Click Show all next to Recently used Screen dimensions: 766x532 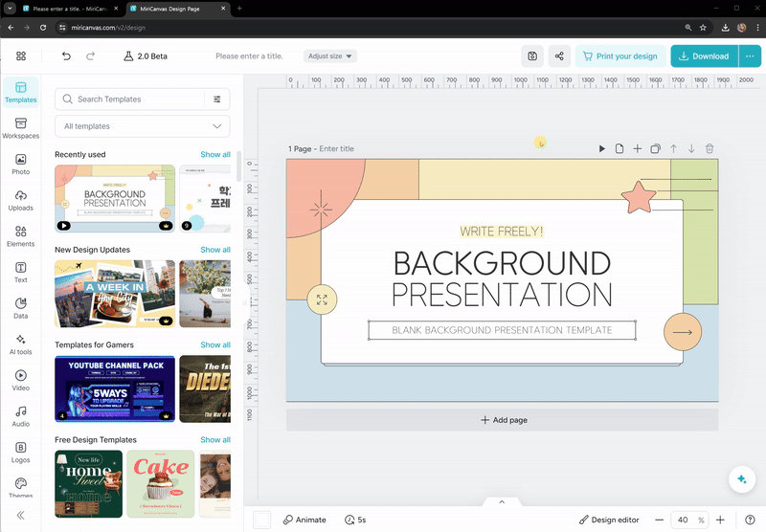[214, 154]
